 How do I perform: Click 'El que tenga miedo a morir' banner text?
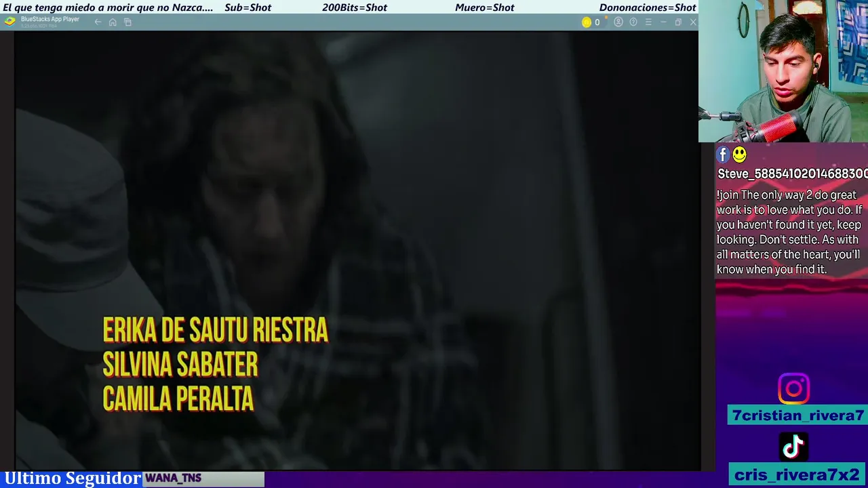pyautogui.click(x=108, y=7)
